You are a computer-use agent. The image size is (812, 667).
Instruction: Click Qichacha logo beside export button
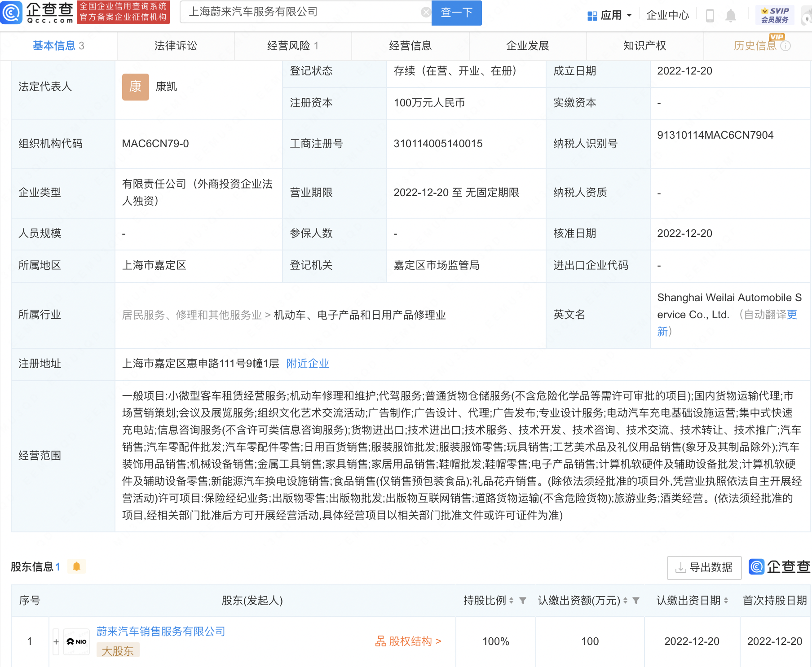[780, 567]
